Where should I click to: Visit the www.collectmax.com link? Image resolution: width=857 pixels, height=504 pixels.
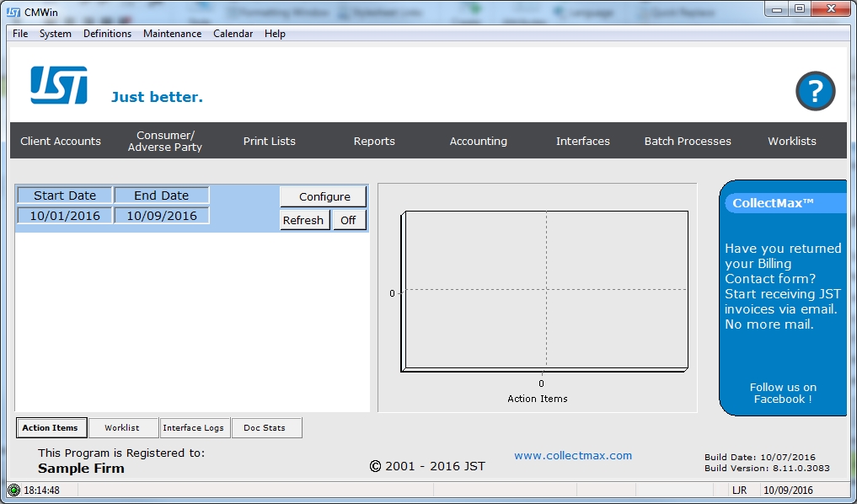573,456
